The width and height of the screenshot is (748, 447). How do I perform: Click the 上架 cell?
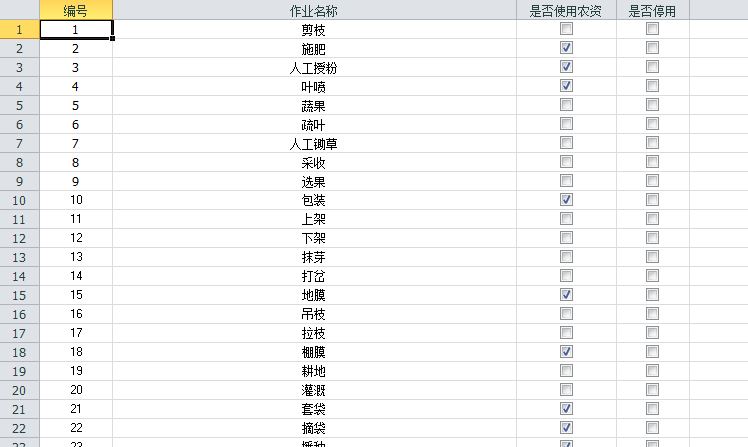click(314, 219)
